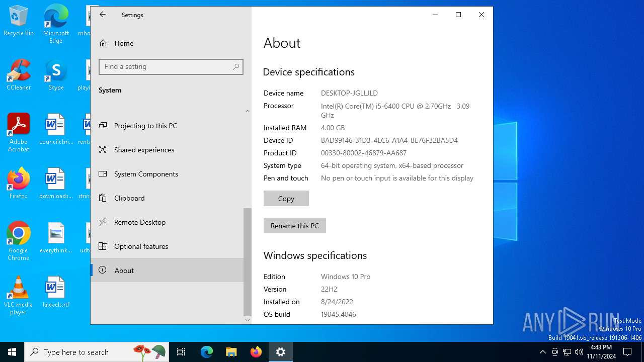
Task: Click the About info icon in sidebar
Action: (x=103, y=270)
